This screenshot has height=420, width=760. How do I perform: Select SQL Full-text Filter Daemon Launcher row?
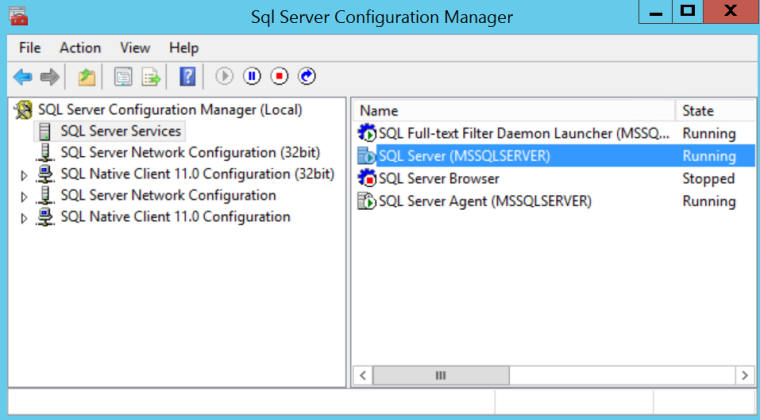point(554,133)
